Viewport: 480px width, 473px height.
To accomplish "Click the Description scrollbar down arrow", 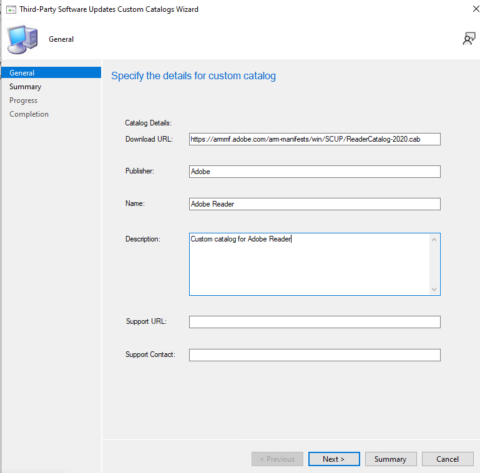I will click(434, 289).
